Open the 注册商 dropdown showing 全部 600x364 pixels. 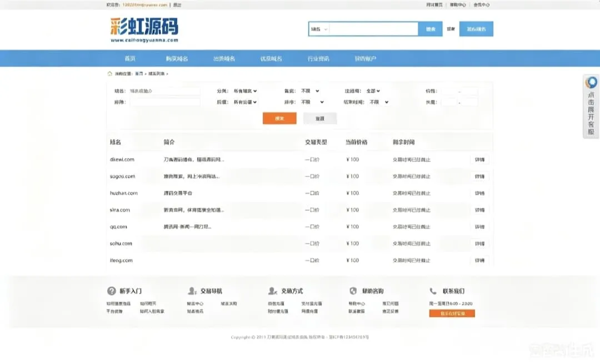pyautogui.click(x=373, y=91)
